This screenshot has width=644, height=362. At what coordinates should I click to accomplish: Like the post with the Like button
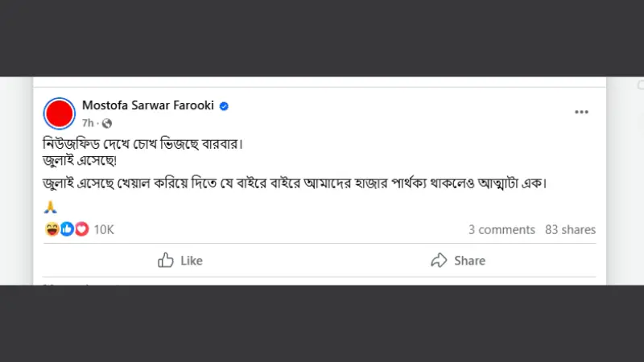point(180,260)
